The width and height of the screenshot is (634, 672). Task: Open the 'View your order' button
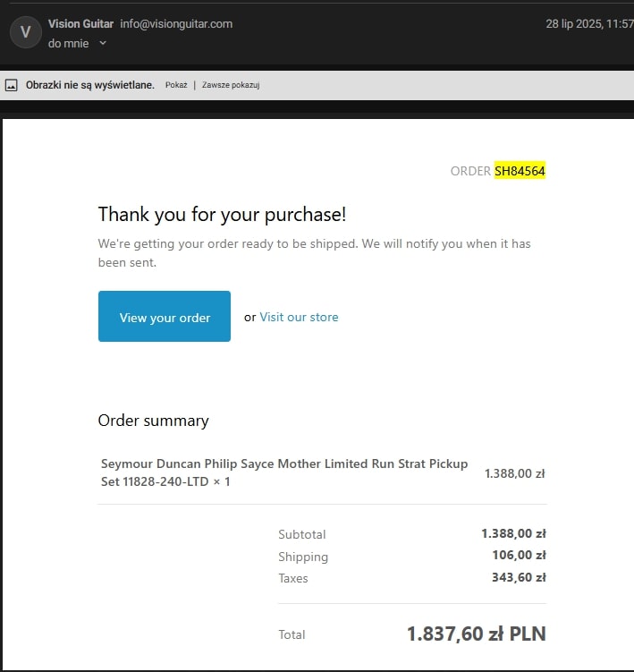coord(164,316)
